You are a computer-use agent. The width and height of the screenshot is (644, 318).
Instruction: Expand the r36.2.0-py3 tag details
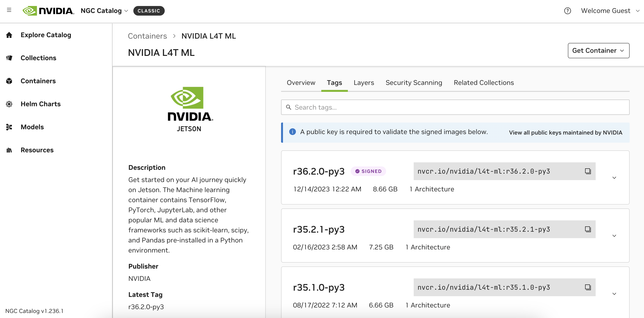[x=614, y=178]
